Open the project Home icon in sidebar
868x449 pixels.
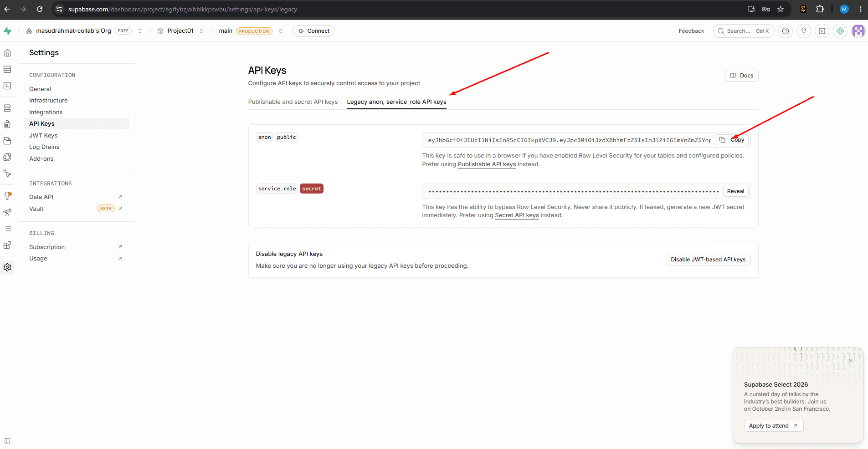[7, 53]
